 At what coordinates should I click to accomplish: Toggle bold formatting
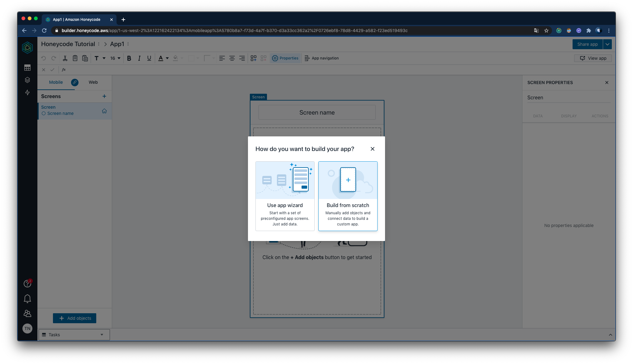pos(129,58)
